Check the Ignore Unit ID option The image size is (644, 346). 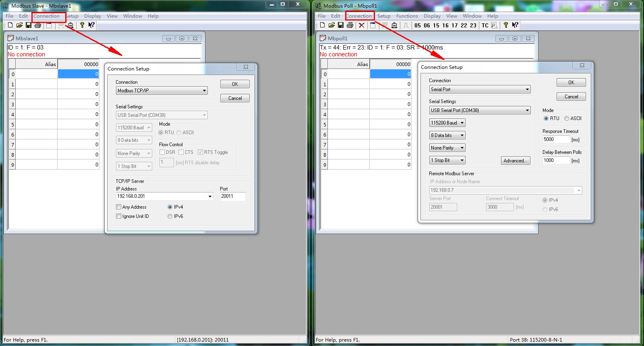pyautogui.click(x=119, y=216)
